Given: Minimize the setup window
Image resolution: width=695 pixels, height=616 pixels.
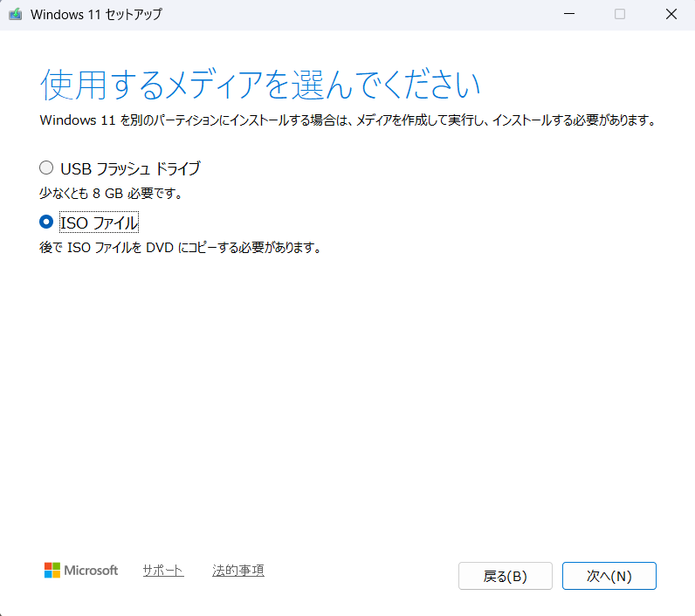Looking at the screenshot, I should click(569, 14).
